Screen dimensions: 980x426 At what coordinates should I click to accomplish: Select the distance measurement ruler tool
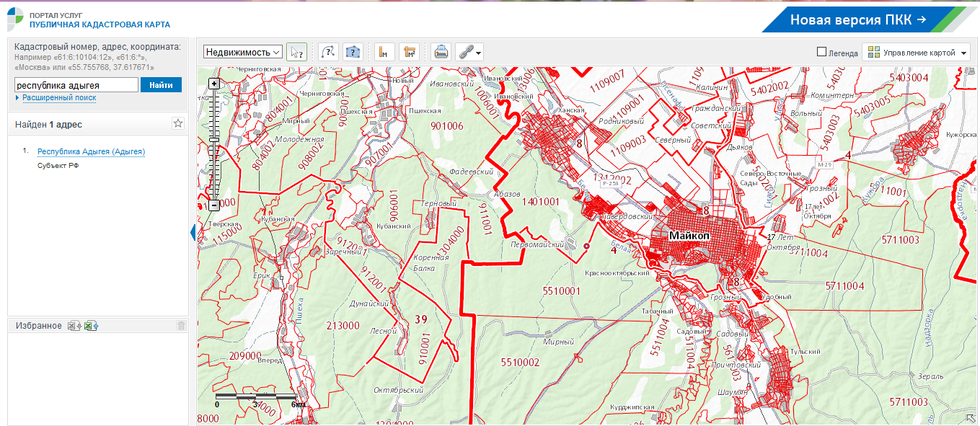384,52
